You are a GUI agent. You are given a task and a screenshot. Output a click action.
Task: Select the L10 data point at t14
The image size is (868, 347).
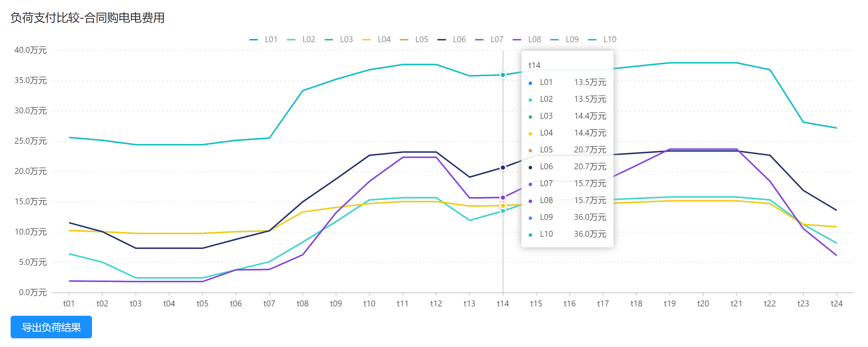(503, 75)
